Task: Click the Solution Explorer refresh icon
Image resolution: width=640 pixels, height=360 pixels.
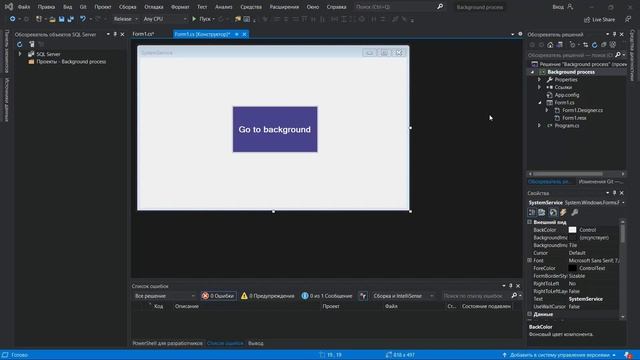Action: tap(595, 45)
